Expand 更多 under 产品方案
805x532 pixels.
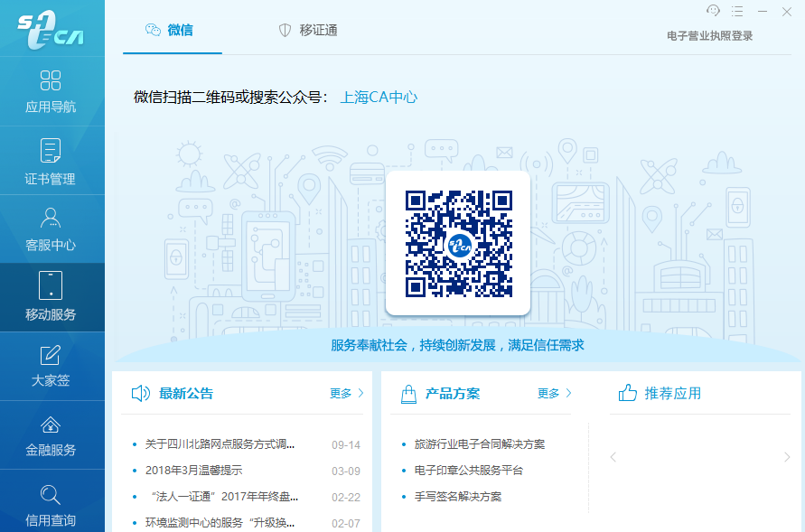[x=555, y=394]
